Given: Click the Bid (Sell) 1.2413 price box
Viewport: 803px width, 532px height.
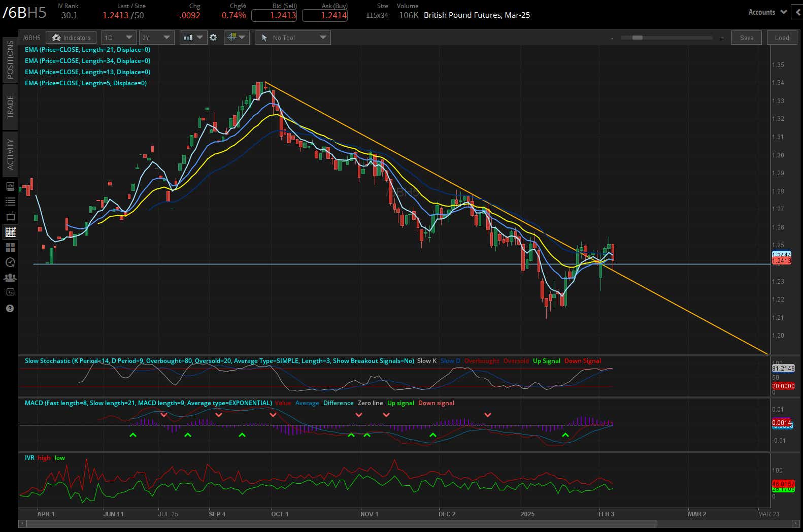Looking at the screenshot, I should 274,15.
